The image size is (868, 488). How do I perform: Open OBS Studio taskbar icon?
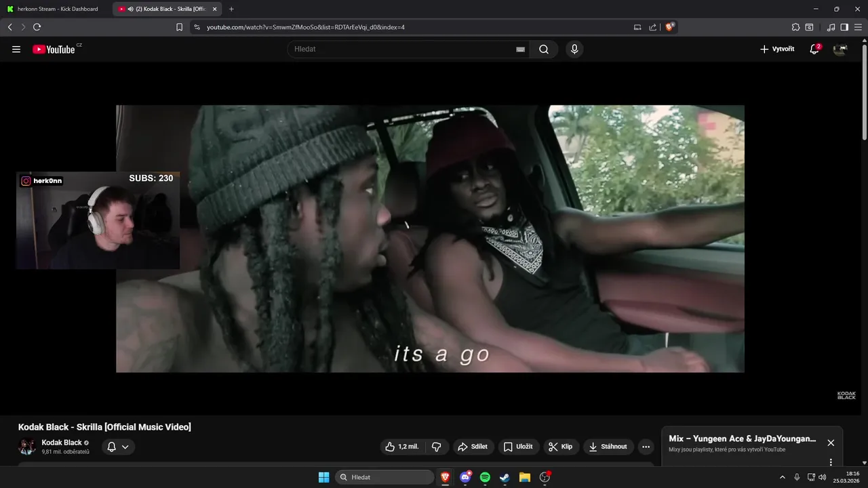point(545,477)
